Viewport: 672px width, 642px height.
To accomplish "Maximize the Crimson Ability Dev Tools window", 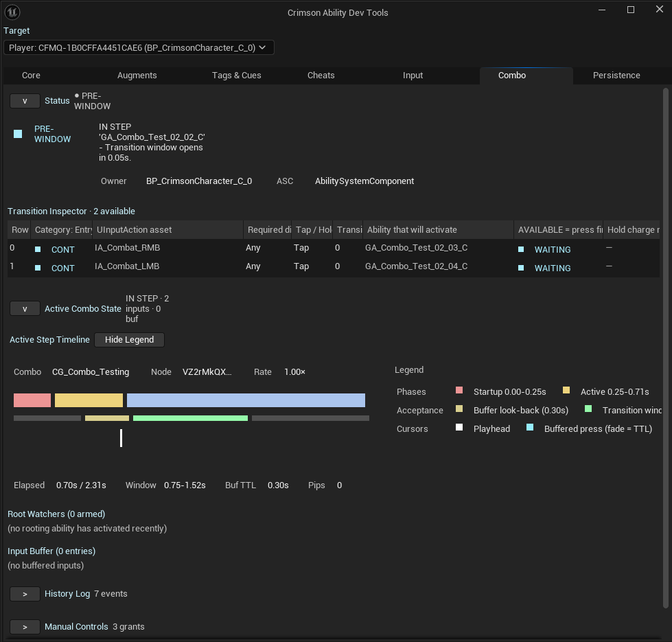I will click(x=630, y=10).
